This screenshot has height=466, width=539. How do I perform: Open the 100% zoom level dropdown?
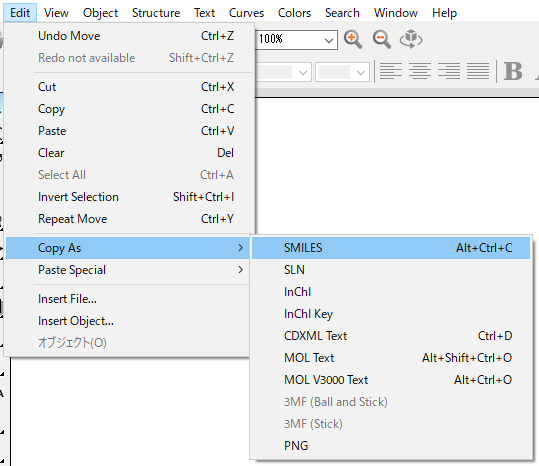(x=329, y=41)
